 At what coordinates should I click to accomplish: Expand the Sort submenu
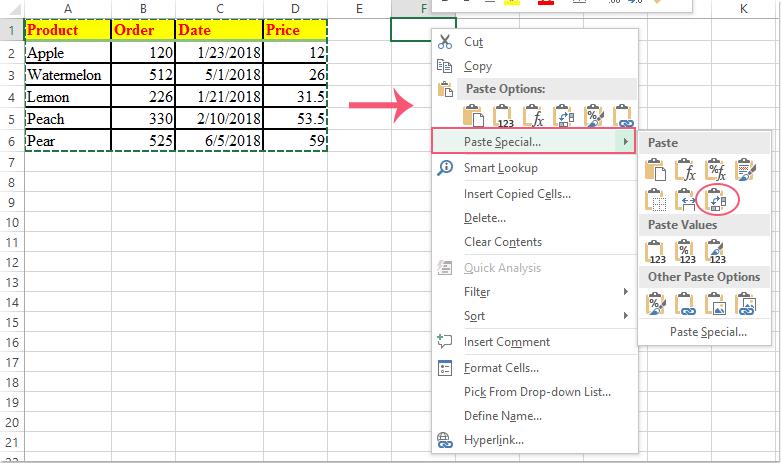coord(535,316)
